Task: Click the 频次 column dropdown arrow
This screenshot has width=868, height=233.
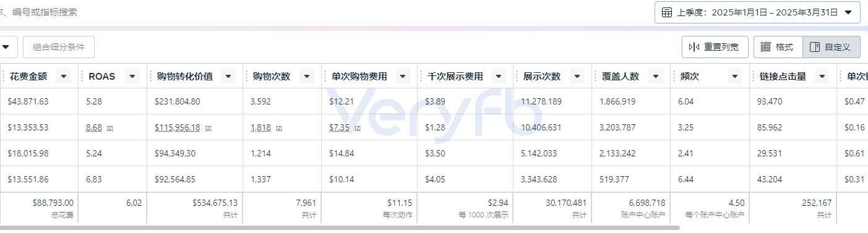Action: pos(735,76)
